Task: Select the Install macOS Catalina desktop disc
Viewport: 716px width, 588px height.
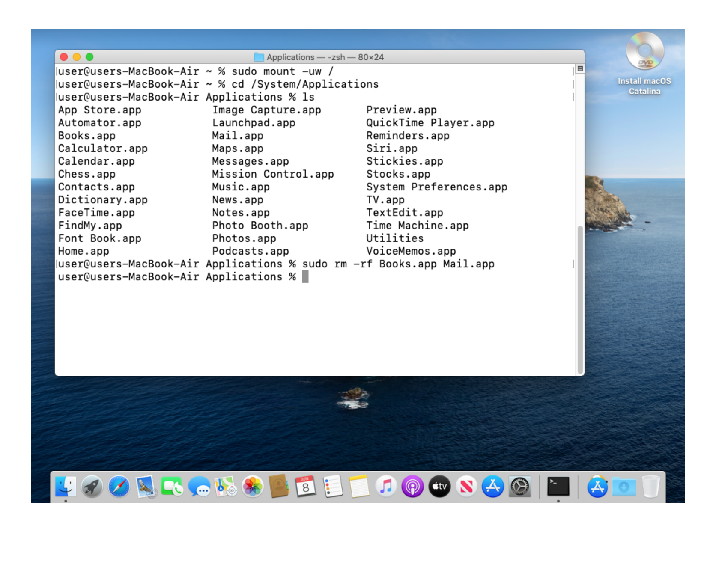Action: (x=644, y=63)
